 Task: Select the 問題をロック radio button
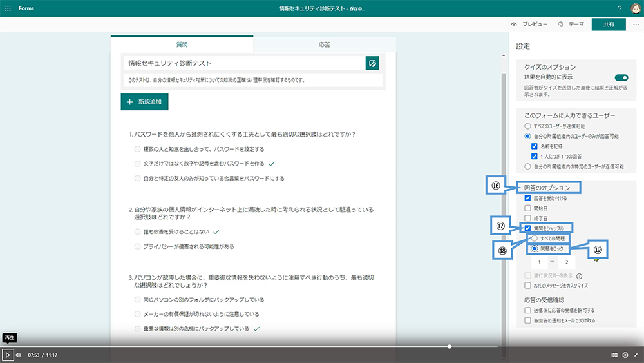534,248
